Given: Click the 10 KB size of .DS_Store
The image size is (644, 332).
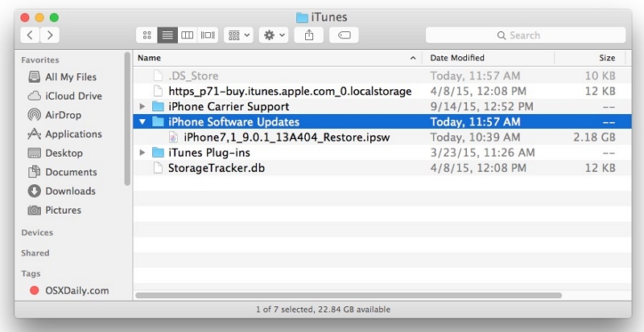Looking at the screenshot, I should pyautogui.click(x=600, y=76).
